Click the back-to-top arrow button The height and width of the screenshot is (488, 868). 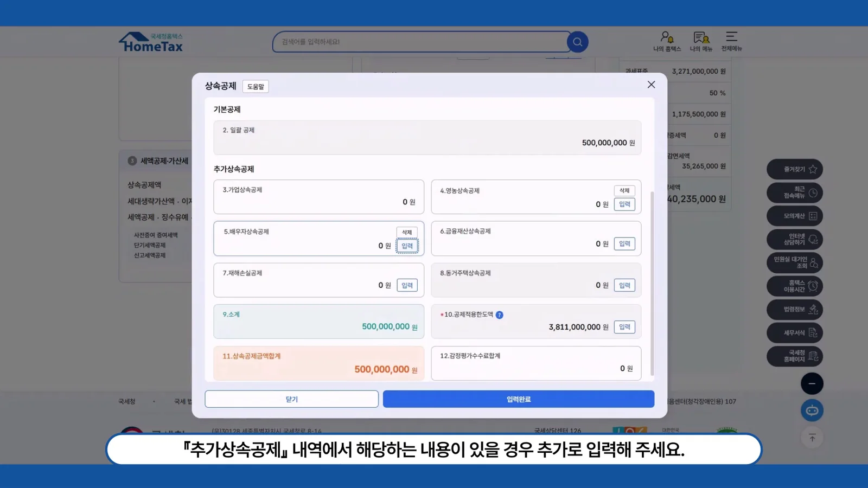click(x=812, y=438)
